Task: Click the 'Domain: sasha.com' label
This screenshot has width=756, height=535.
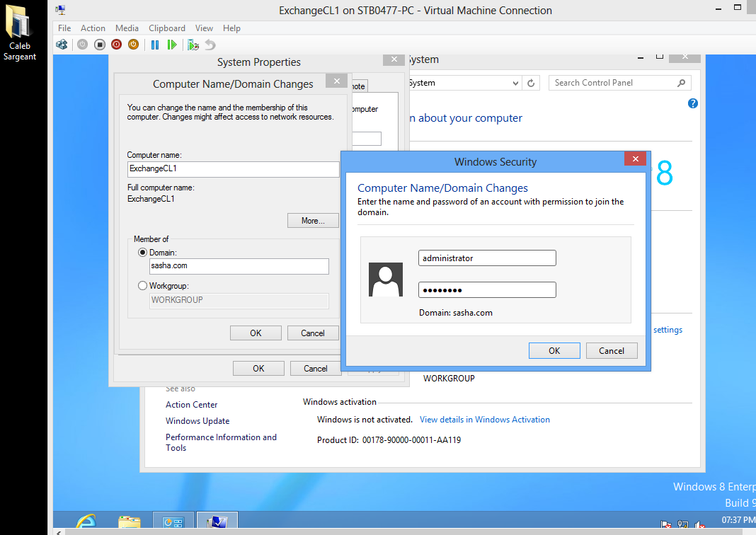Action: point(456,313)
